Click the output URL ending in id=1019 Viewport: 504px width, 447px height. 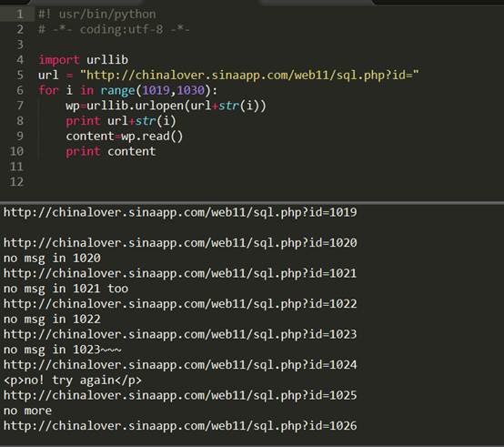tap(180, 212)
